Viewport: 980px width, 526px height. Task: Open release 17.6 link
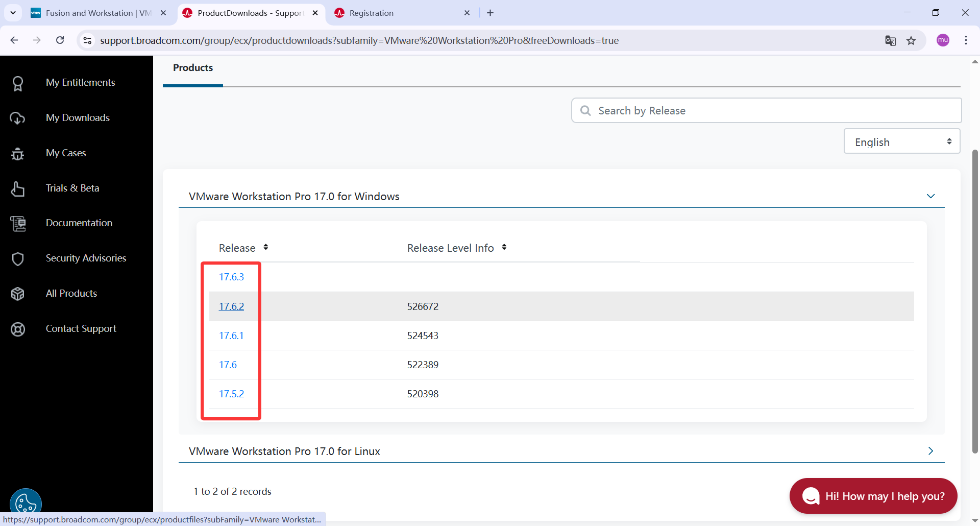point(228,365)
